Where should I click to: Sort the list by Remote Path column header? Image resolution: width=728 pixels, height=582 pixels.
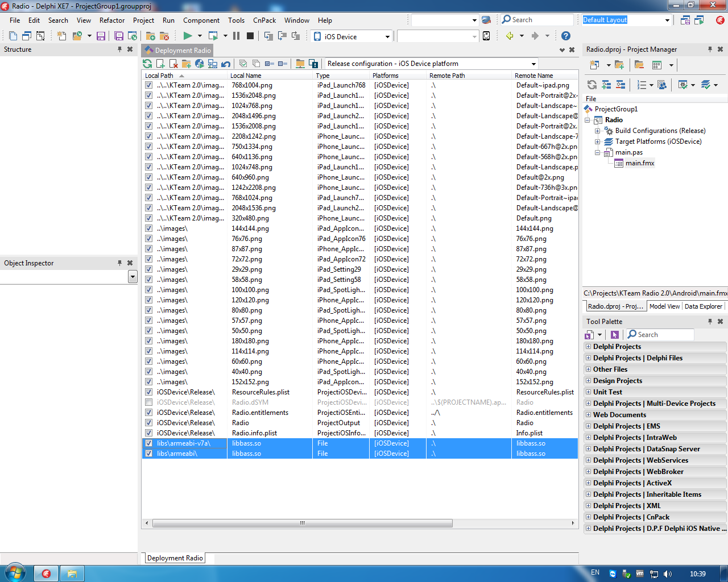(x=447, y=76)
